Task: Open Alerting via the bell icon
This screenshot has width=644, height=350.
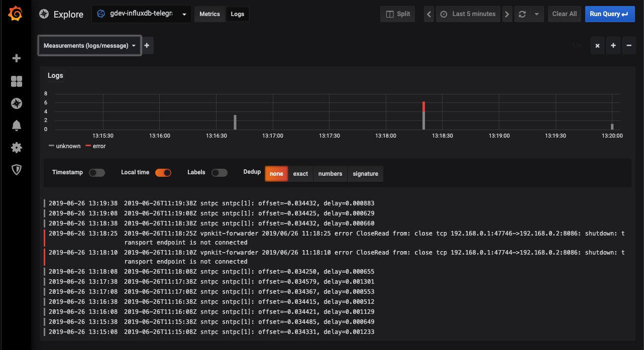Action: coord(16,126)
